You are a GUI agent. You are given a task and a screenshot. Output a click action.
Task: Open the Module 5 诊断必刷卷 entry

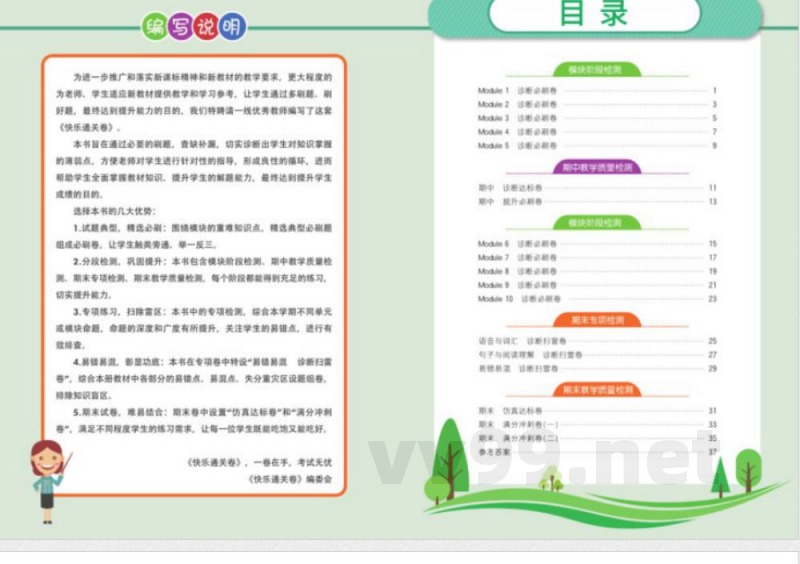tap(597, 145)
